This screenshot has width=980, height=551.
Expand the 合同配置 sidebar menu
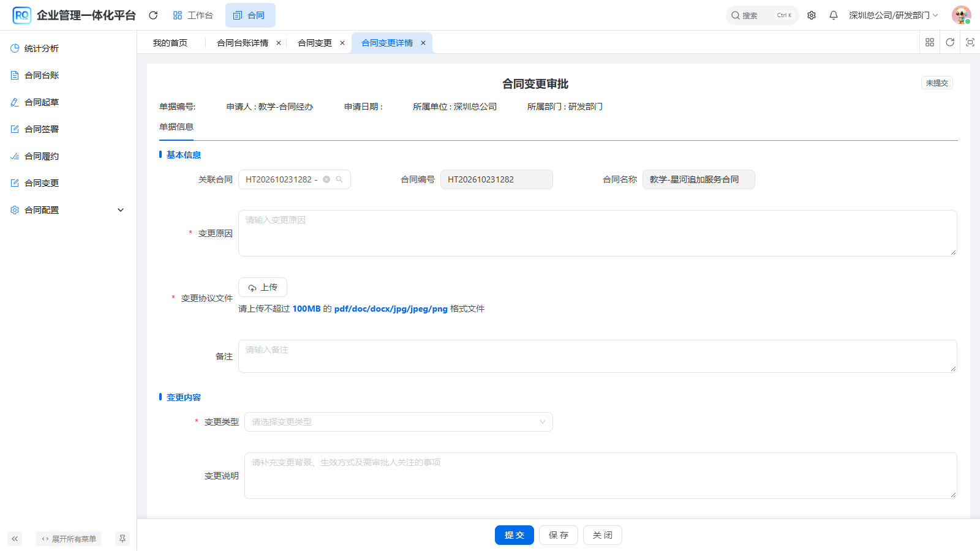pyautogui.click(x=68, y=210)
